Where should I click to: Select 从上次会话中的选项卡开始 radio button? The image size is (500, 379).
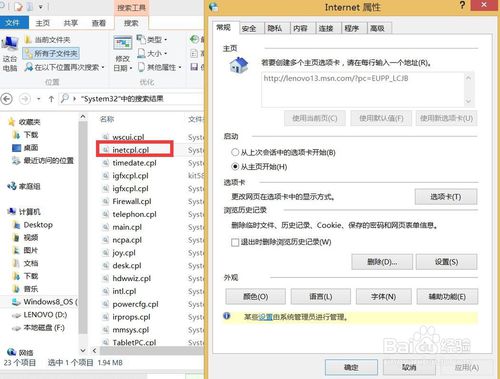tap(235, 152)
